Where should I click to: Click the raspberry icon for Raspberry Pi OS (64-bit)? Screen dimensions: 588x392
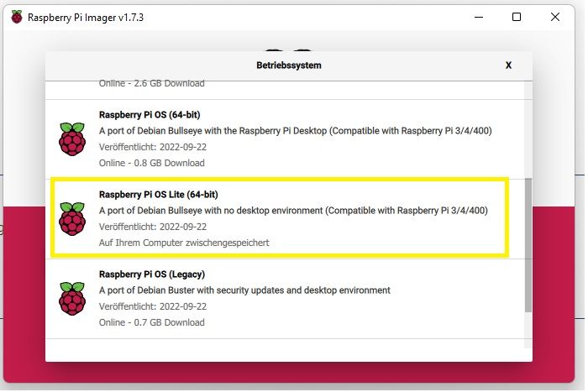pos(72,139)
